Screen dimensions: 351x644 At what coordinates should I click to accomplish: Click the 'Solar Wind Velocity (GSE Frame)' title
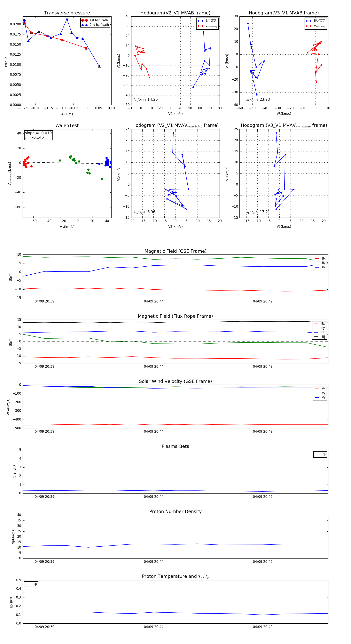point(175,381)
